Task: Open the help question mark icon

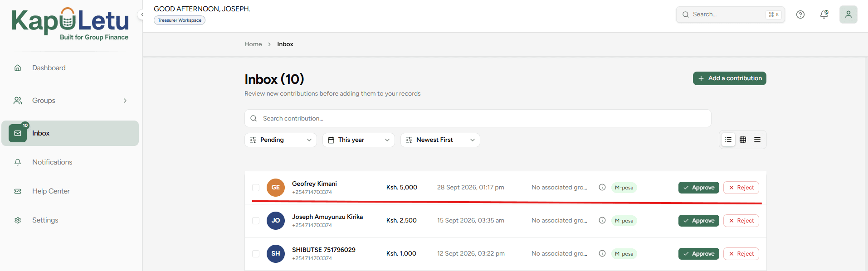Action: [800, 15]
